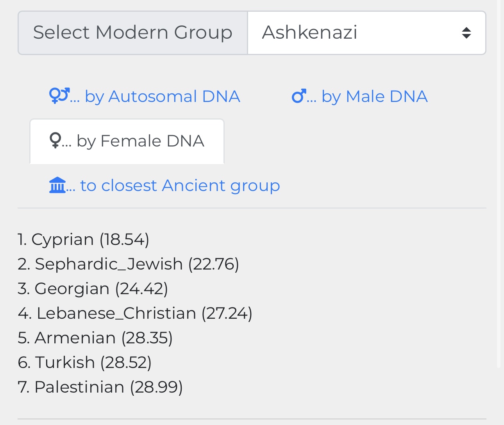Open the Ashkenazi modern group dropdown
Viewport: 504px width, 425px height.
[366, 33]
